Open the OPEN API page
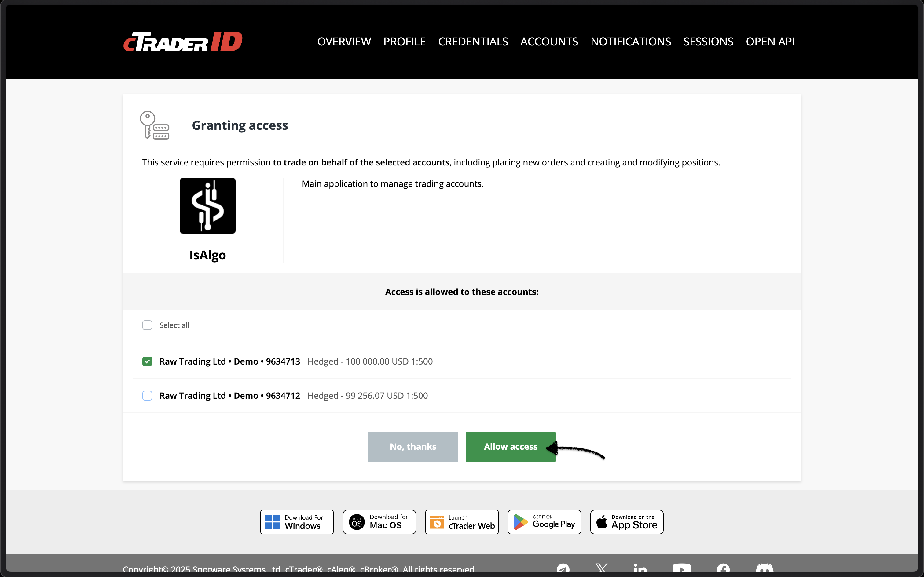 pyautogui.click(x=770, y=41)
